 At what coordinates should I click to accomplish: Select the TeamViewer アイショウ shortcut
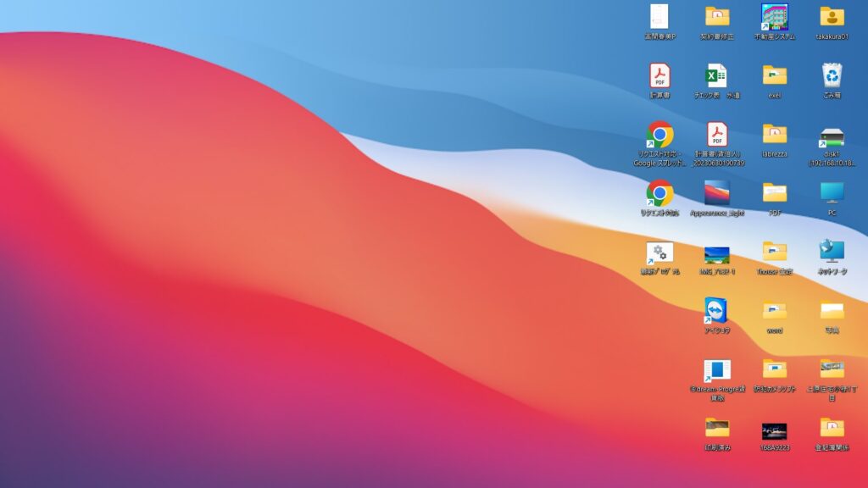click(x=716, y=310)
